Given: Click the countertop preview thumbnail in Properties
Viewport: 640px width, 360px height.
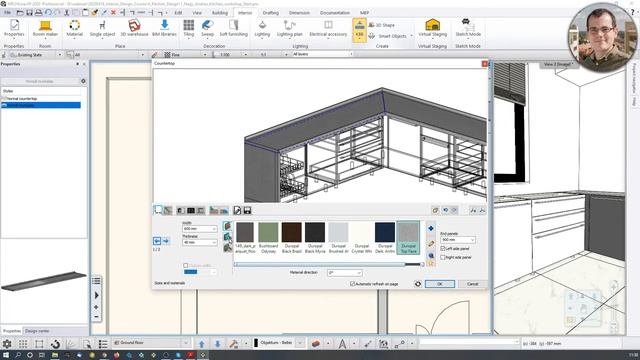Looking at the screenshot, I should pos(44,281).
